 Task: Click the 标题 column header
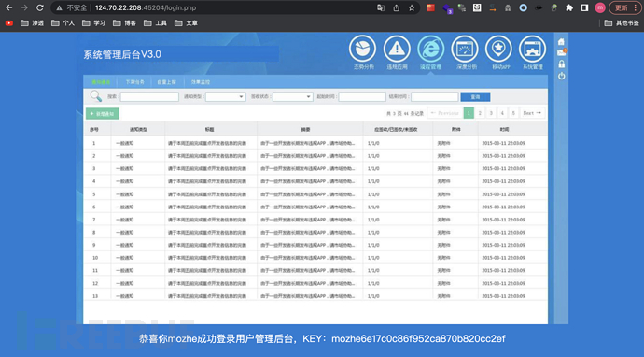[209, 129]
